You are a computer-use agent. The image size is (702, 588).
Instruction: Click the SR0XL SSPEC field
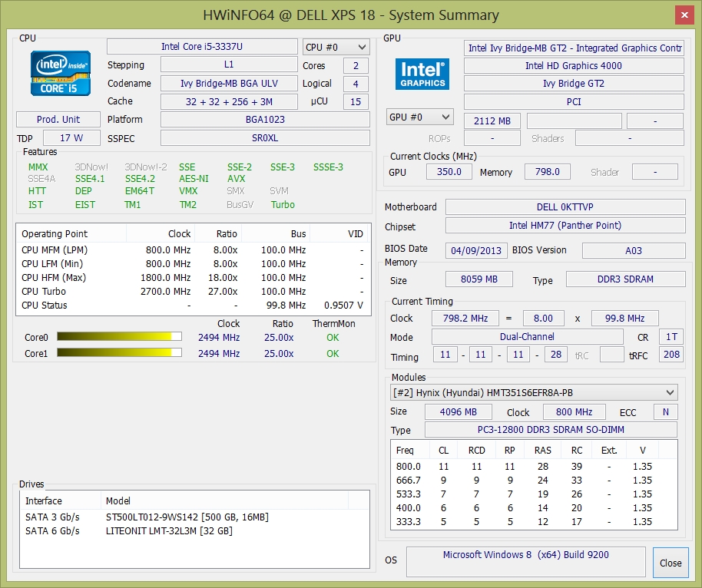coord(265,138)
